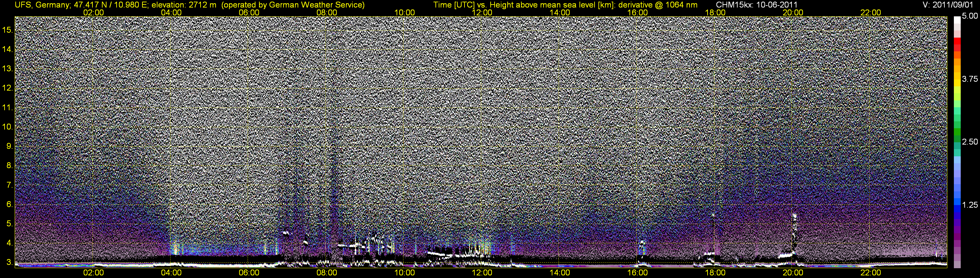This screenshot has height=278, width=980.
Task: Click the 12:00 label on top time axis
Action: 482,12
